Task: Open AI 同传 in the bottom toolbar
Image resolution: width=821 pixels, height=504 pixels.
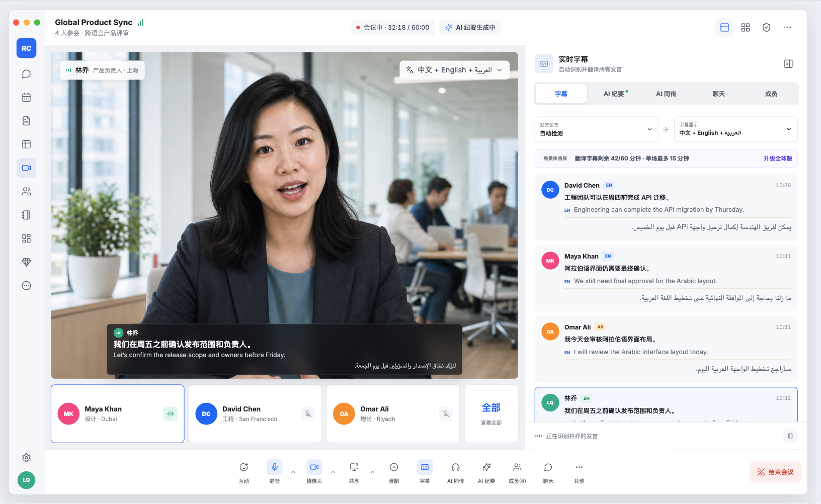Action: [x=456, y=473]
